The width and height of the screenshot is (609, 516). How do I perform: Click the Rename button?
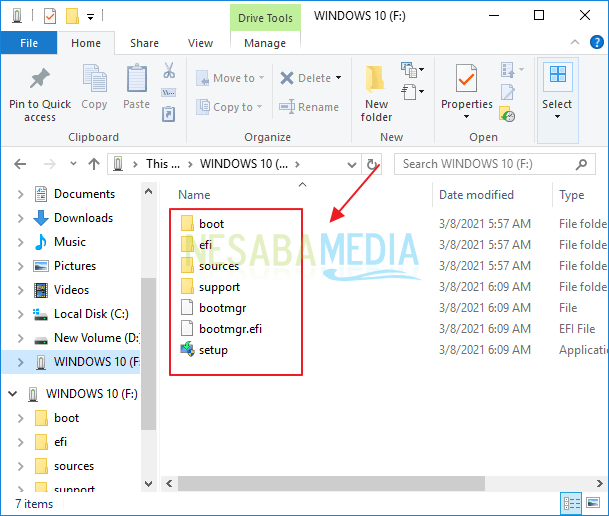[x=309, y=107]
